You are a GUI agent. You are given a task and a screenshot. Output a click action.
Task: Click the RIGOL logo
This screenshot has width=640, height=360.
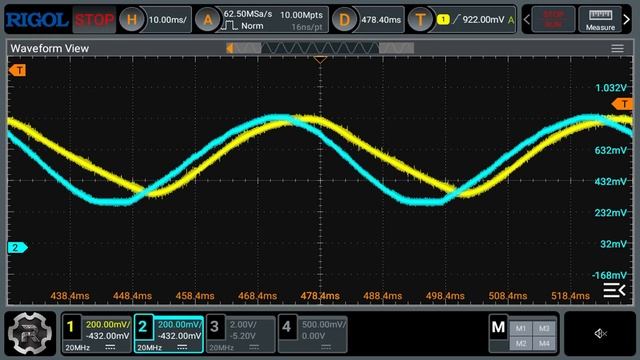(37, 20)
